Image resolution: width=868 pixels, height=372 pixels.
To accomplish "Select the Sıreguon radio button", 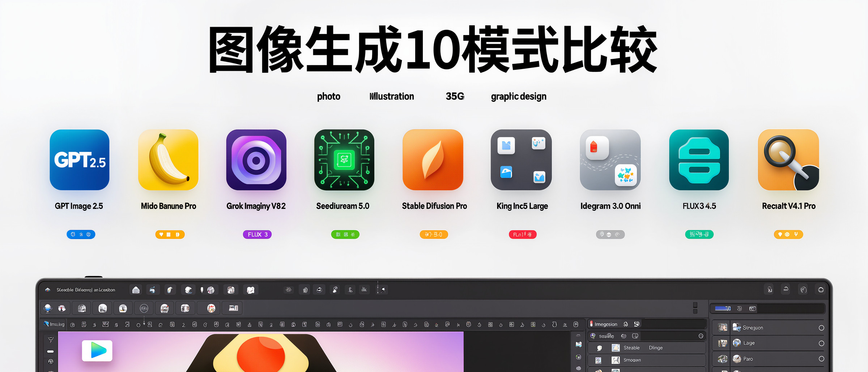I will tap(821, 328).
